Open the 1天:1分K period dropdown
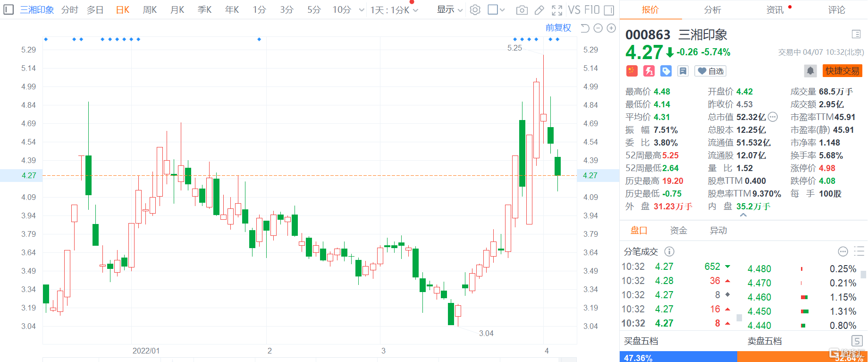 tap(394, 10)
